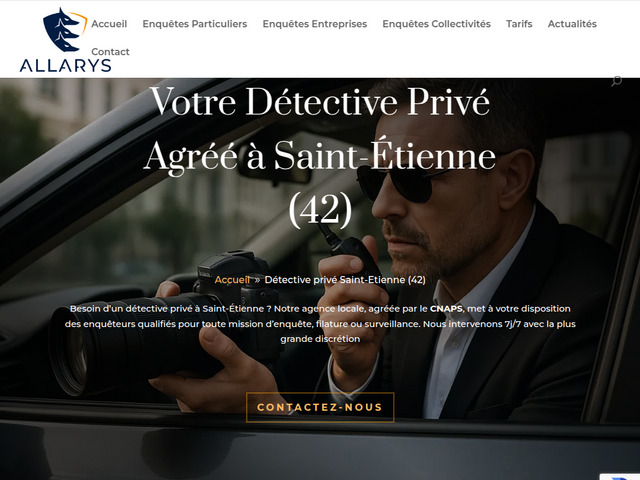Open the Tarifs page

coord(519,24)
